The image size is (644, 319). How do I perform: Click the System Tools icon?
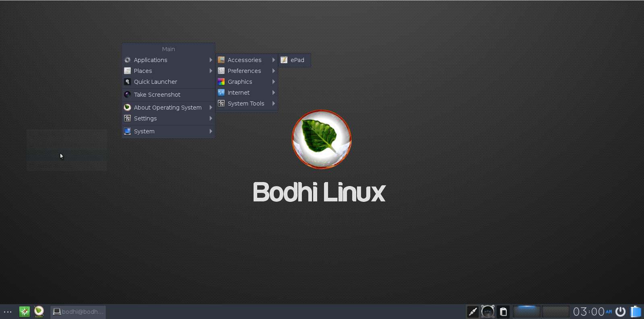221,104
